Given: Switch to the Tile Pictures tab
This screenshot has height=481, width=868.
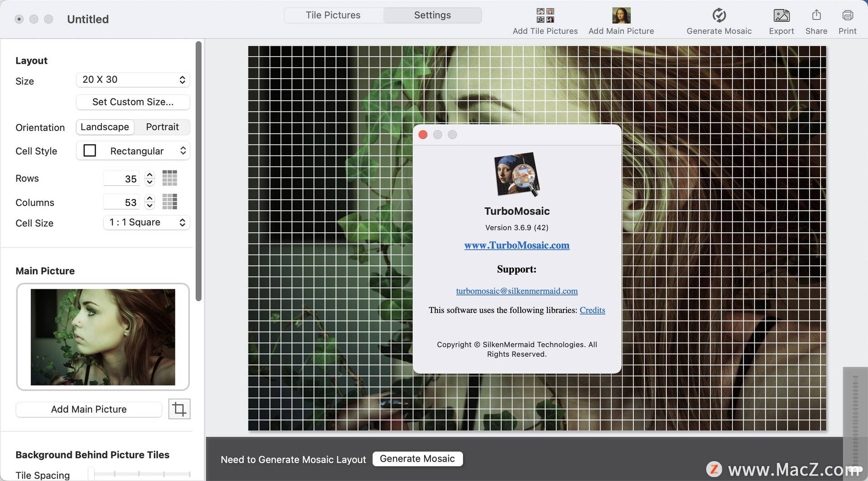Looking at the screenshot, I should tap(333, 15).
